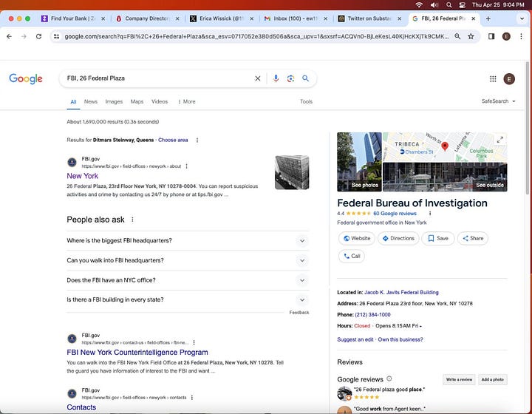The height and width of the screenshot is (414, 532).
Task: Click the Directions button
Action: pyautogui.click(x=398, y=238)
